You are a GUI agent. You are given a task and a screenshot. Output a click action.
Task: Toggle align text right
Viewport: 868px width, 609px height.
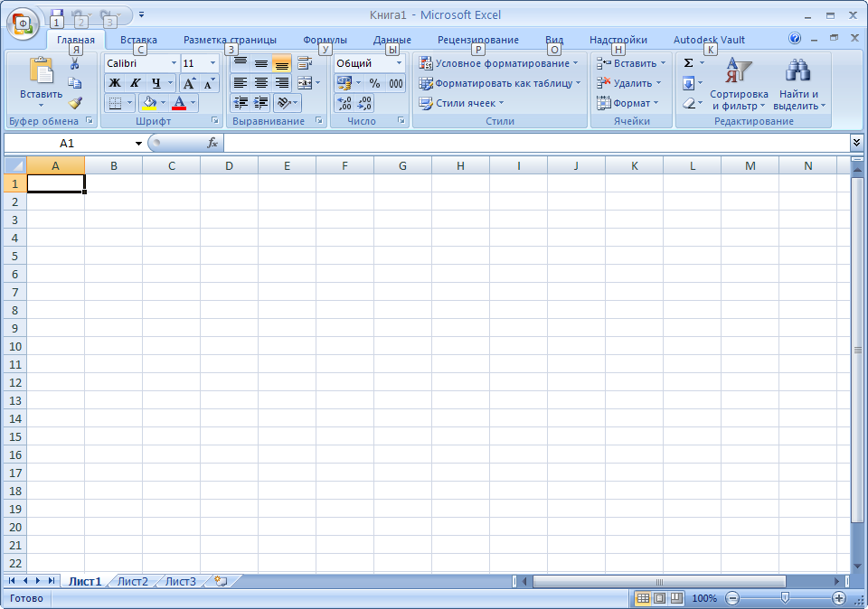tap(281, 83)
